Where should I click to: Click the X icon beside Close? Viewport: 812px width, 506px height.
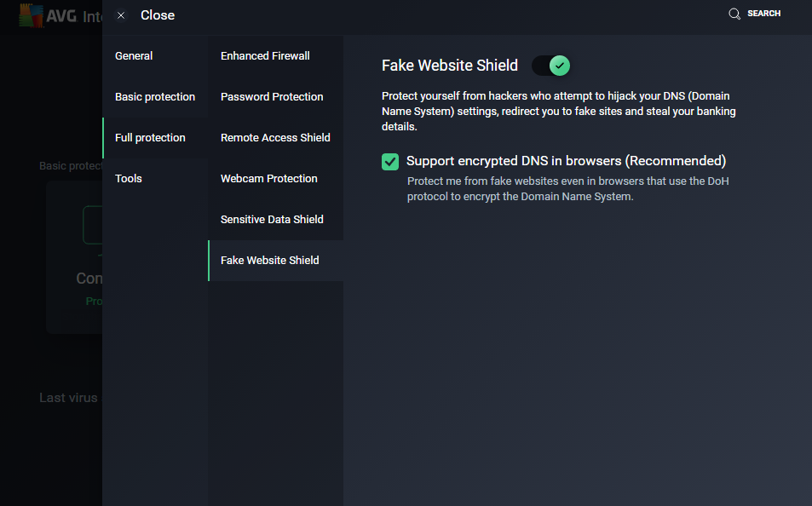(x=121, y=15)
